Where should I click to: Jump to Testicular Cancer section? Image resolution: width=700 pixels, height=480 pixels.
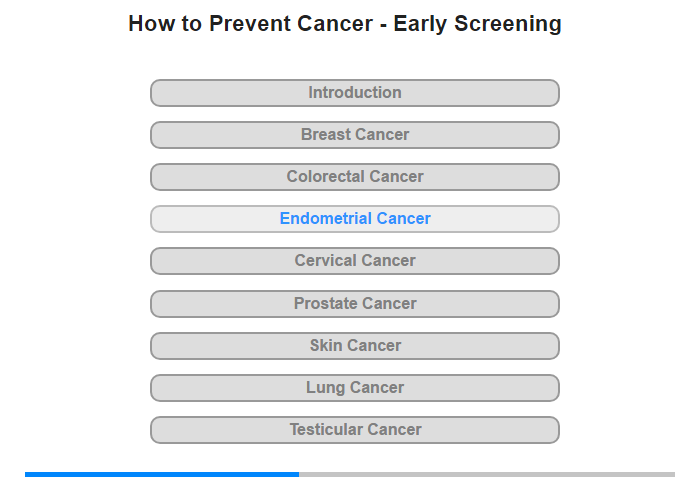coord(355,430)
